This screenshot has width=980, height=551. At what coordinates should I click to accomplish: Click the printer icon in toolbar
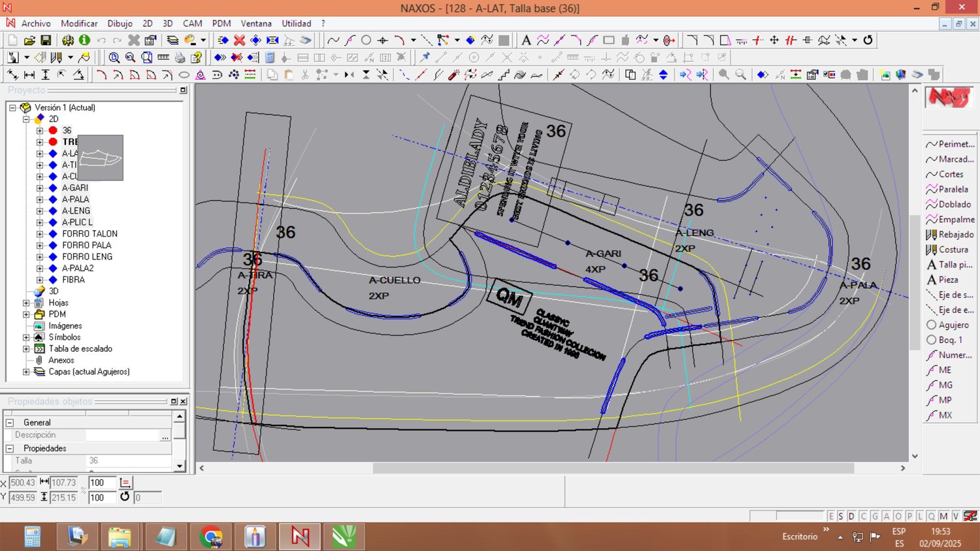pos(180,58)
